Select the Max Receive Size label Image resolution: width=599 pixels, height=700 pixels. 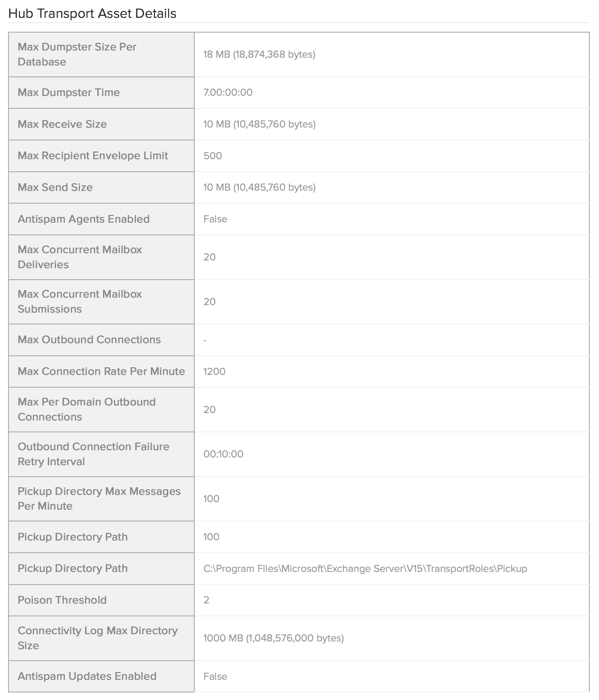62,124
